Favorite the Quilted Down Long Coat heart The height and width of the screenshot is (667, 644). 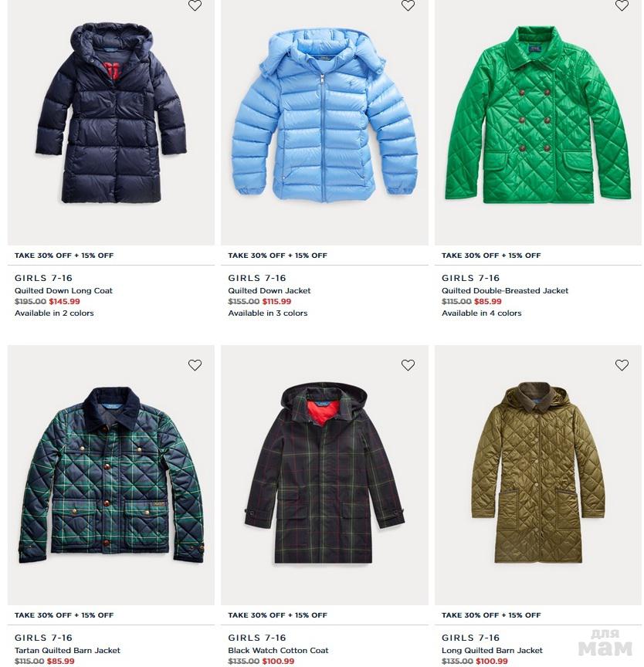click(195, 5)
